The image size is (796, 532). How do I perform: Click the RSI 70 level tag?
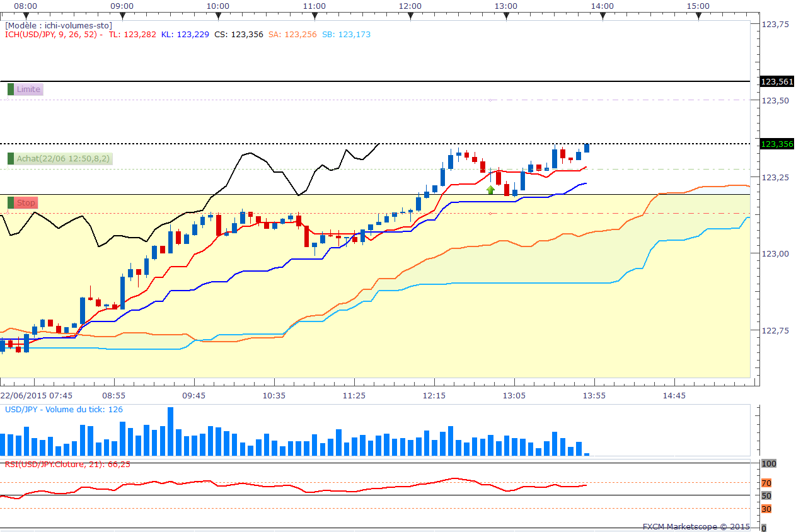point(766,483)
